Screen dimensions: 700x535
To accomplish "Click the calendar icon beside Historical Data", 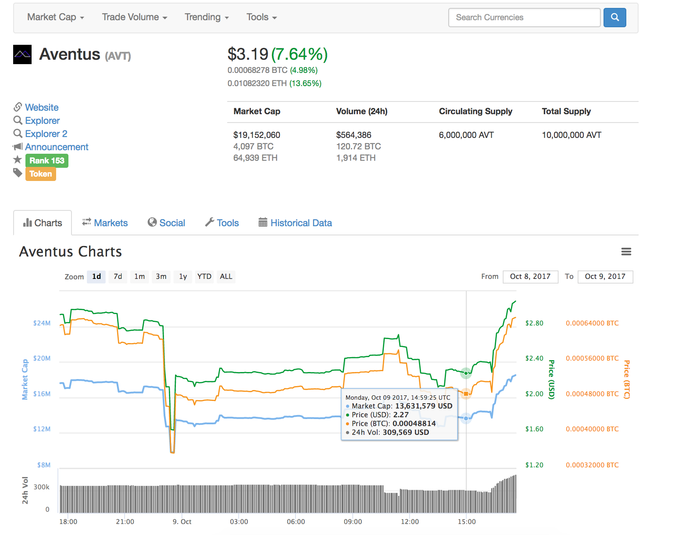I will coord(263,222).
